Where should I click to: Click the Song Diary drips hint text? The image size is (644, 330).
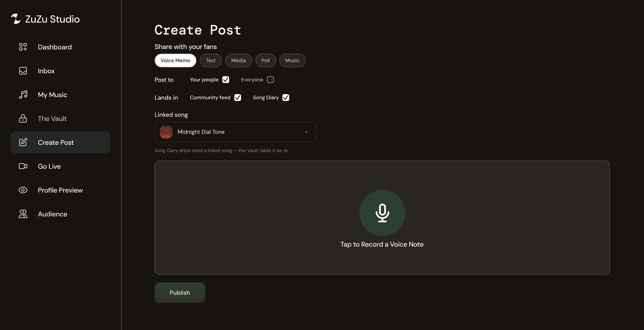(222, 151)
